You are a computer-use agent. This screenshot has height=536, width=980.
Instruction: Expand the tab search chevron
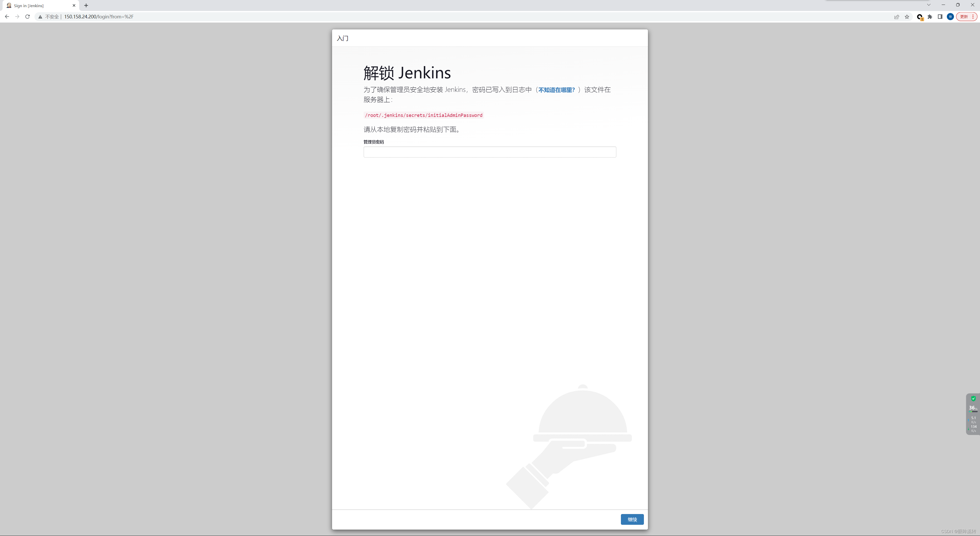point(929,5)
